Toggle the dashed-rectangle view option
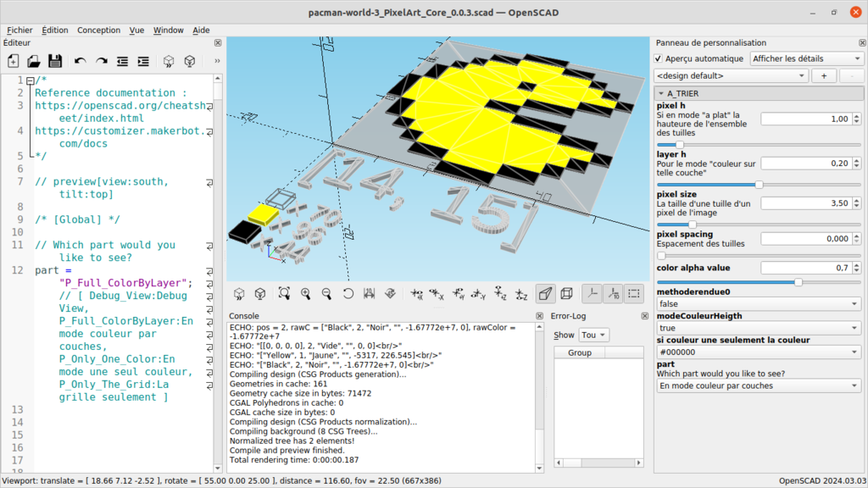This screenshot has height=488, width=868. tap(634, 294)
